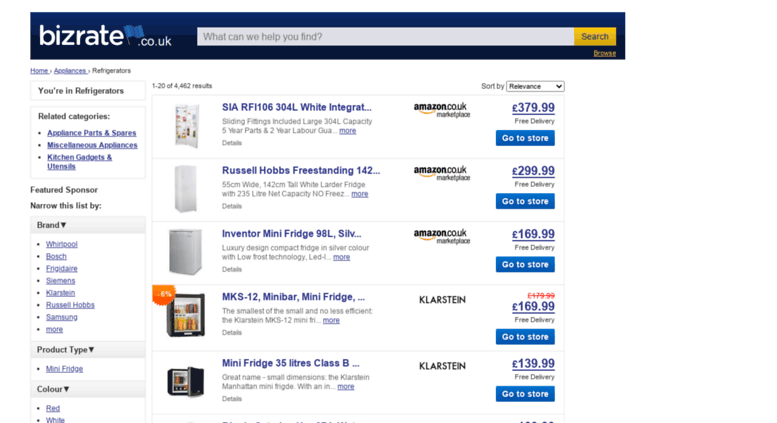Open MKS-12, Minibar, Mini Fridge title
This screenshot has height=423, width=777.
[x=293, y=297]
